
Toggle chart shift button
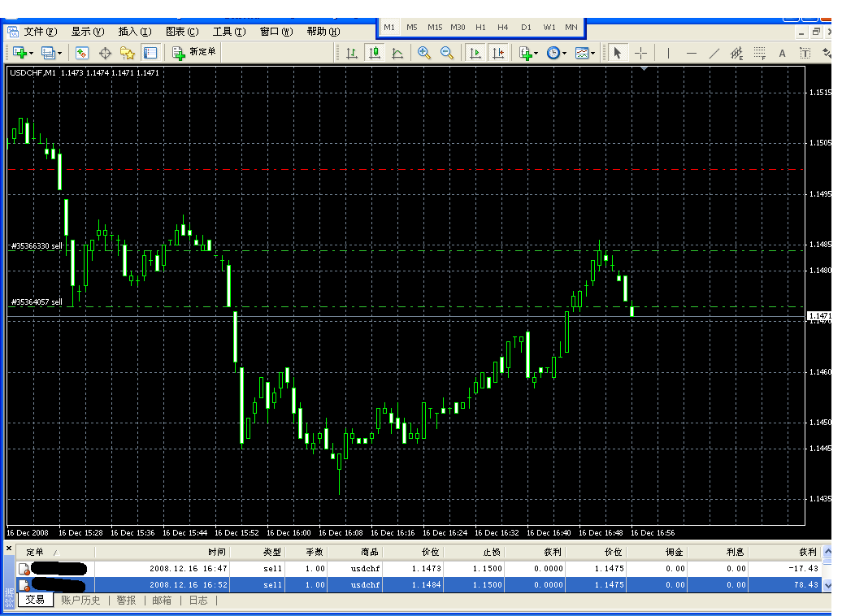coord(498,53)
